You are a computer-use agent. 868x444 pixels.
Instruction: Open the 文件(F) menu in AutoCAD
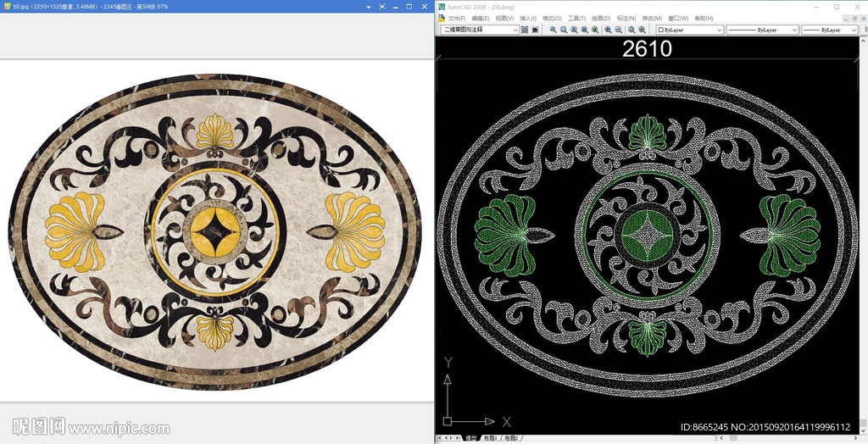[457, 19]
